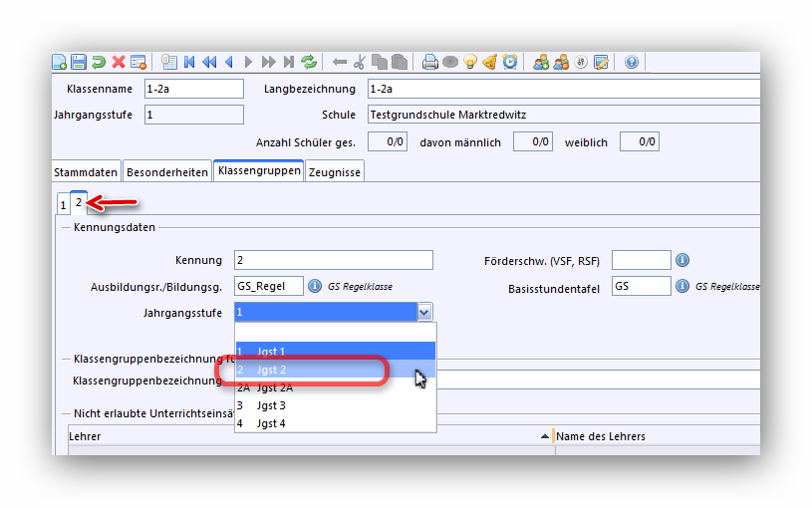Click the top Jahrgangsstufe field showing 1
This screenshot has width=812, height=507.
coord(194,115)
